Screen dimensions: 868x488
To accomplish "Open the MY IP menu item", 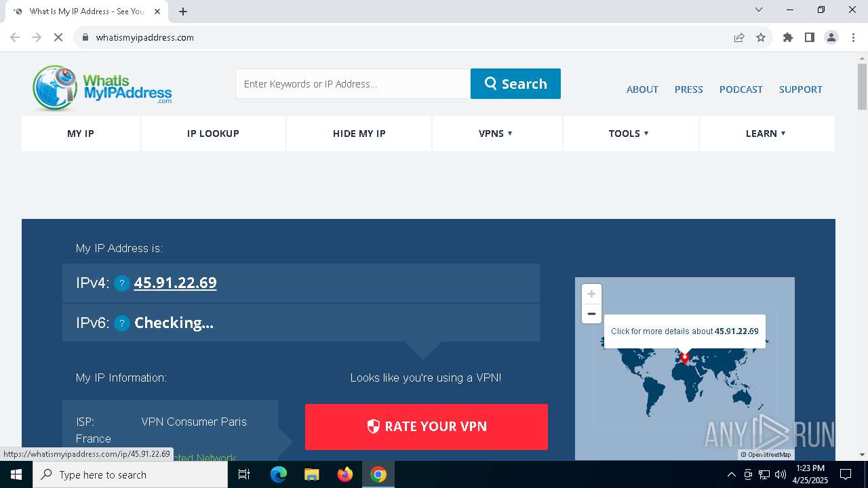I will pos(81,134).
